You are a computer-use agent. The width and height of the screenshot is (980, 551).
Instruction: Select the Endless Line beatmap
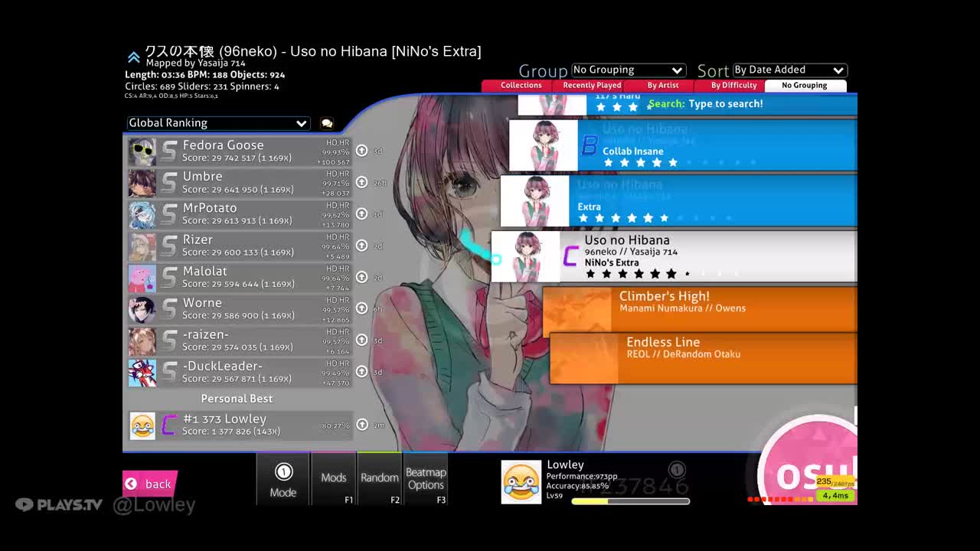coord(704,358)
